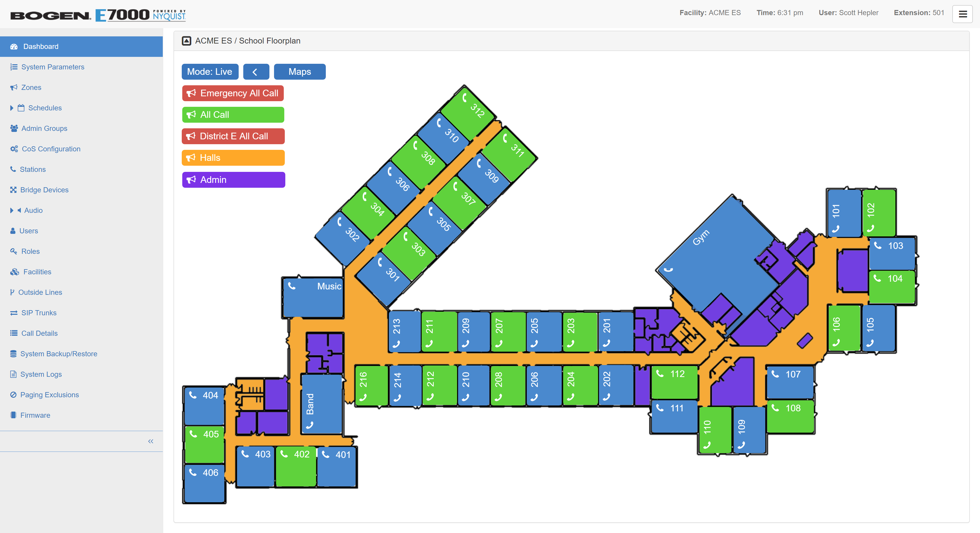Click the Schedules calendar icon
This screenshot has height=533, width=980.
coord(21,108)
